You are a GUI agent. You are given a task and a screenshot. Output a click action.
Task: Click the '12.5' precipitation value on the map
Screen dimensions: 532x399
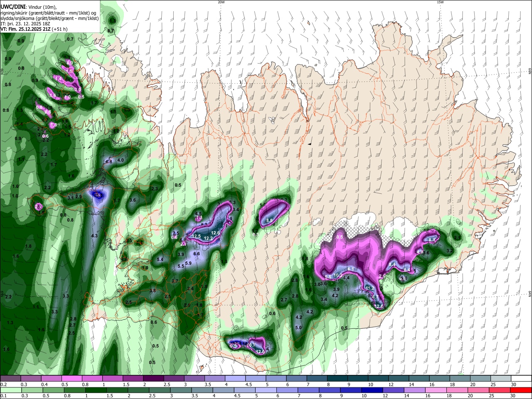coord(197,236)
